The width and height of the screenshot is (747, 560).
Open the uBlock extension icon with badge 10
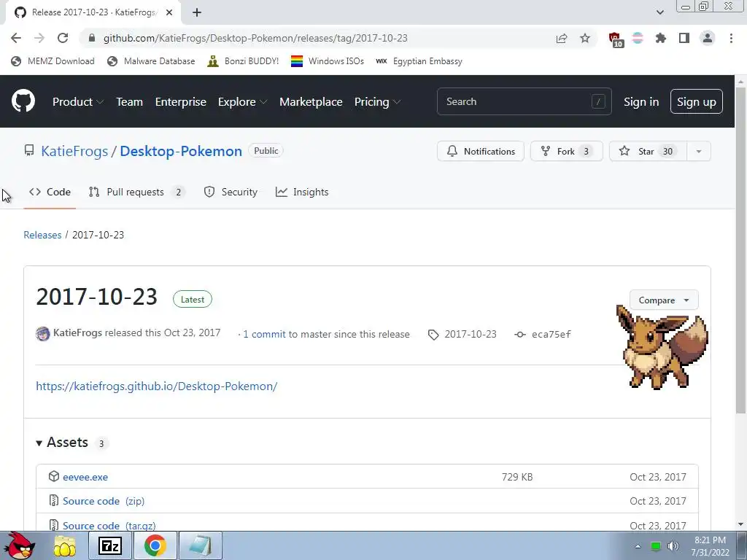pyautogui.click(x=616, y=39)
